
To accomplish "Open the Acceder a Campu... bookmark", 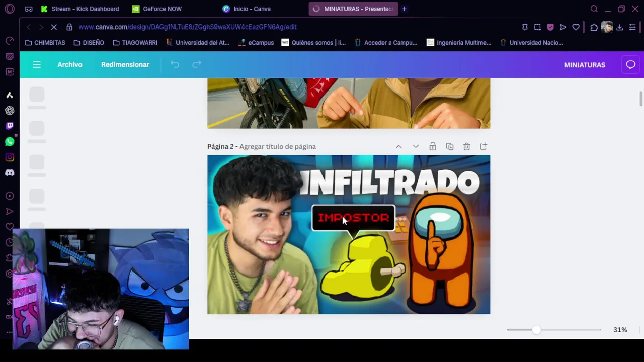I will coord(386,43).
